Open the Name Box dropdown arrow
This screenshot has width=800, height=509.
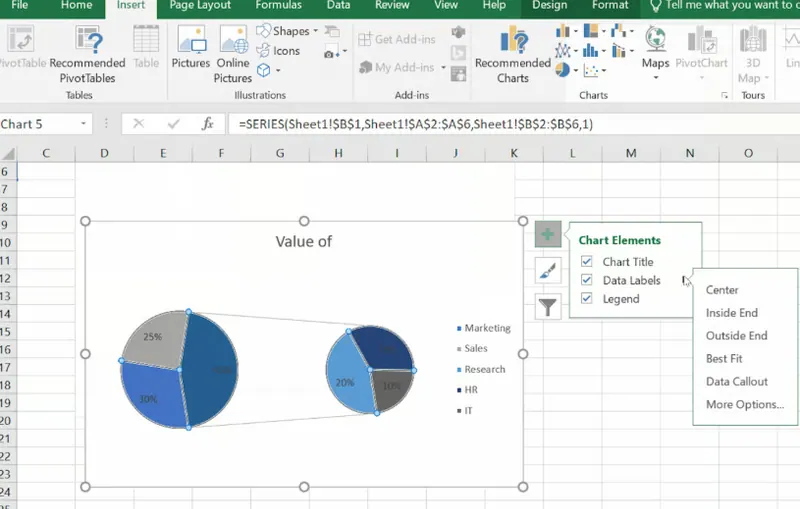pos(82,124)
